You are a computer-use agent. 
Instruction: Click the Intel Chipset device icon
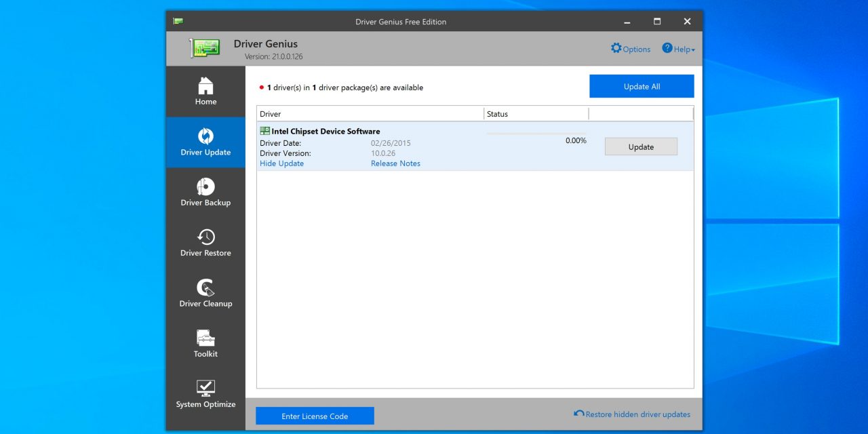[264, 131]
